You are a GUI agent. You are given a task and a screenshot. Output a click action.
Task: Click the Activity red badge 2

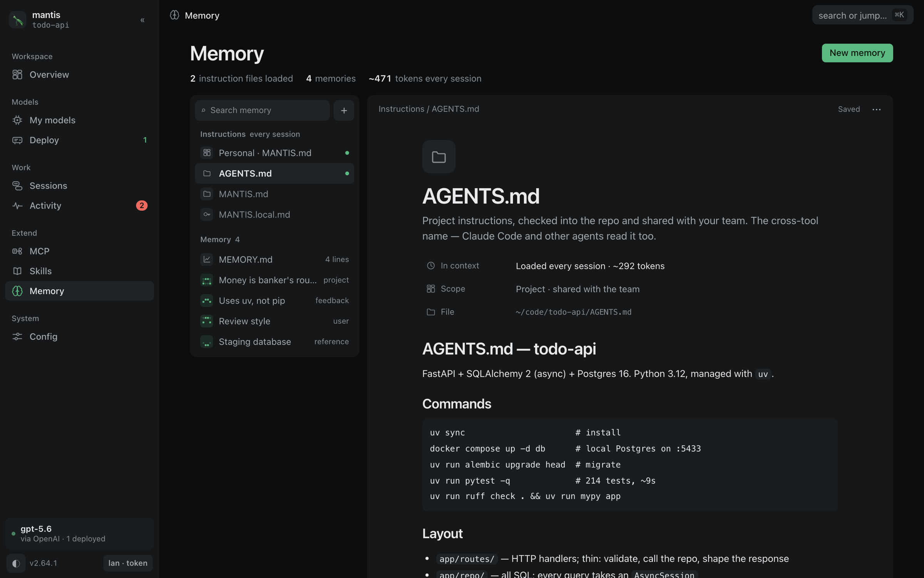(x=142, y=206)
